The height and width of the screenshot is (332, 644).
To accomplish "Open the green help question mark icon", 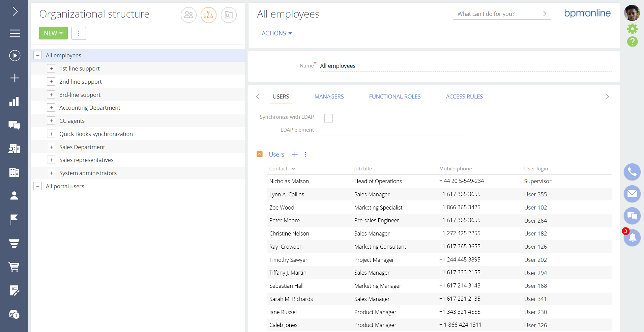I will pos(632,42).
